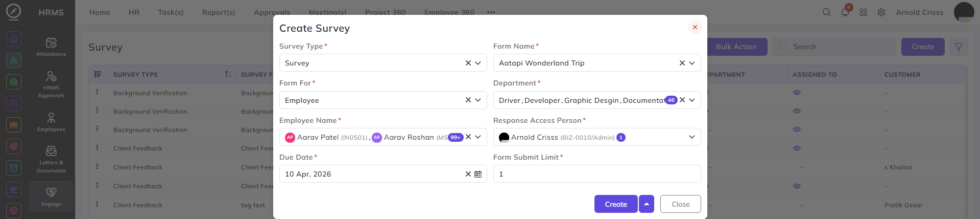This screenshot has width=980, height=219.
Task: Click the Bulk Action button
Action: [x=736, y=47]
